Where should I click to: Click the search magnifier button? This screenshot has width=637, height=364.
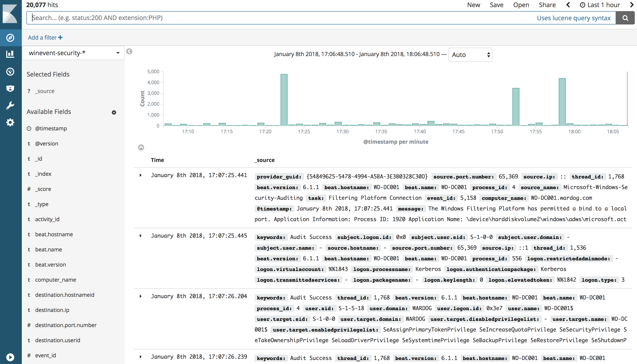[x=625, y=18]
